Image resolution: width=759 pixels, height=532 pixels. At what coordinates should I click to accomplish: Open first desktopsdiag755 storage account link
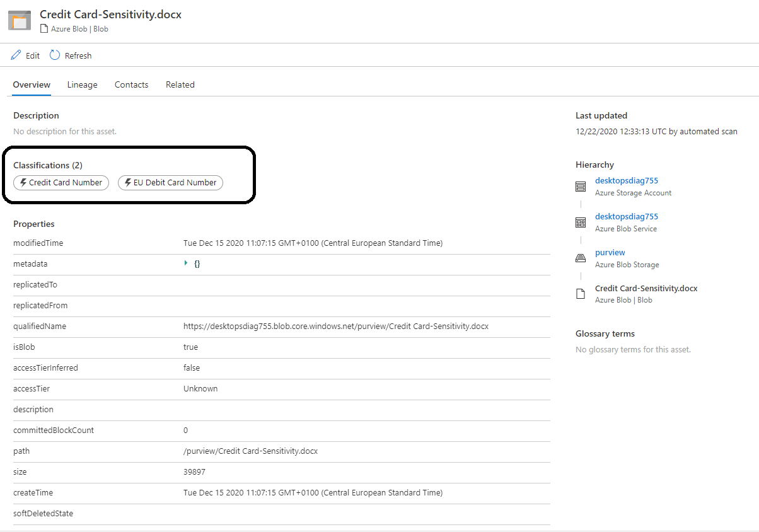pos(626,181)
